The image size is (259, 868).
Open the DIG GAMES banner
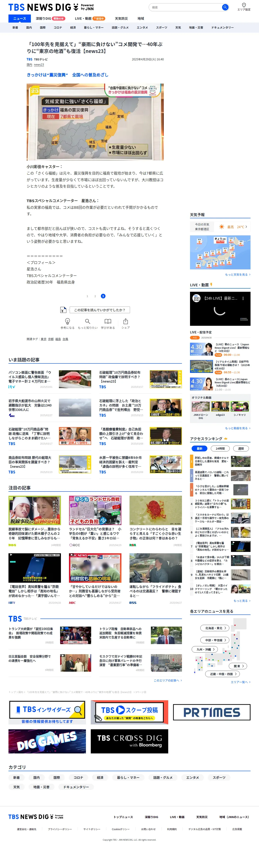point(47,741)
